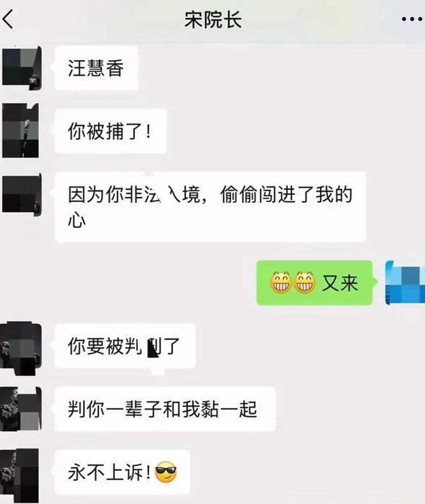Screen dimensions: 425x504
Task: Select the green 又来 reply bubble
Action: pos(314,283)
